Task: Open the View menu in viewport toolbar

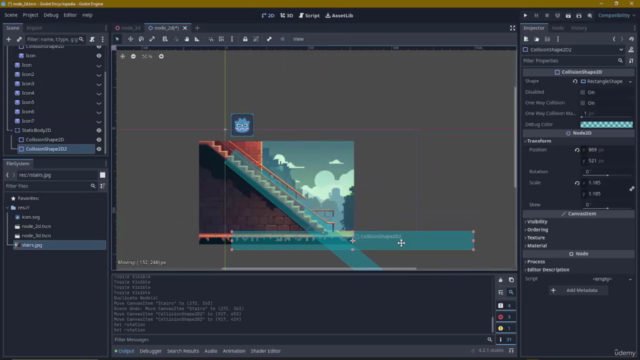Action: (x=298, y=39)
